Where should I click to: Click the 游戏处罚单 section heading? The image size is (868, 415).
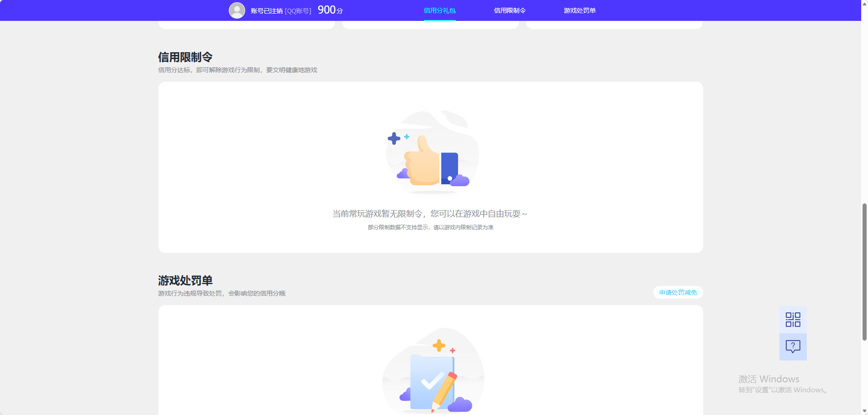coord(186,281)
